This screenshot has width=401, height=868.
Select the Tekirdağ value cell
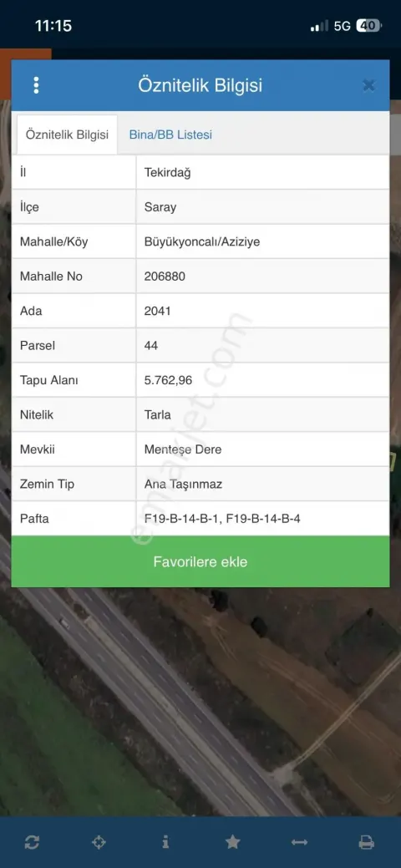(x=262, y=173)
